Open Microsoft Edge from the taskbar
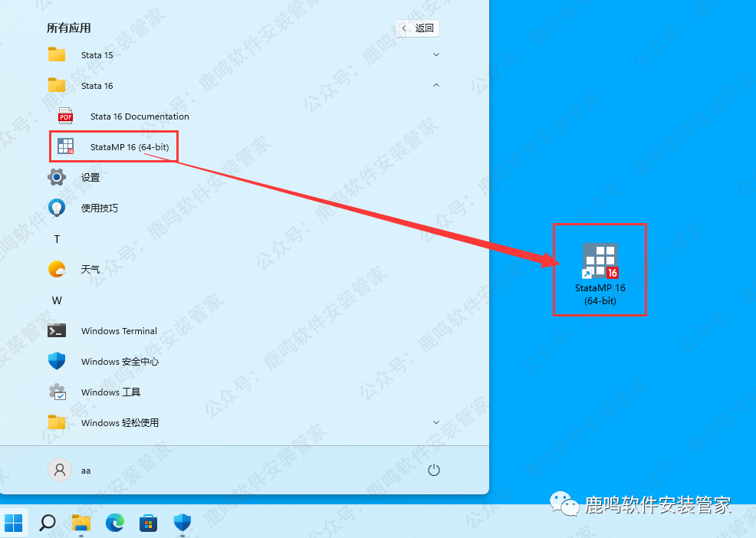This screenshot has width=756, height=538. [x=115, y=523]
